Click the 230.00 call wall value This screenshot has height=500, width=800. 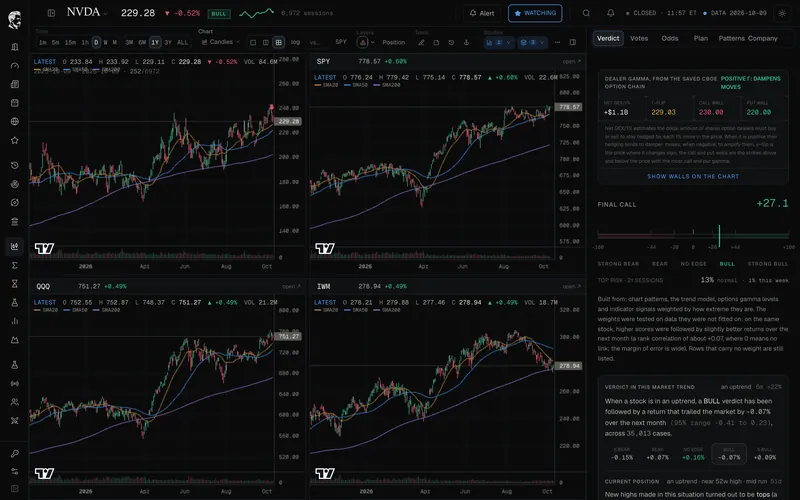711,112
